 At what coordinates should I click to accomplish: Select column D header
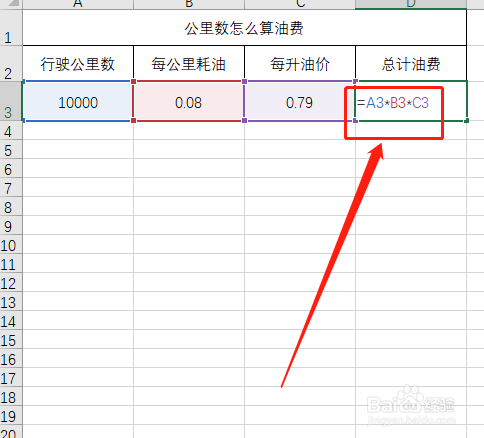[411, 4]
